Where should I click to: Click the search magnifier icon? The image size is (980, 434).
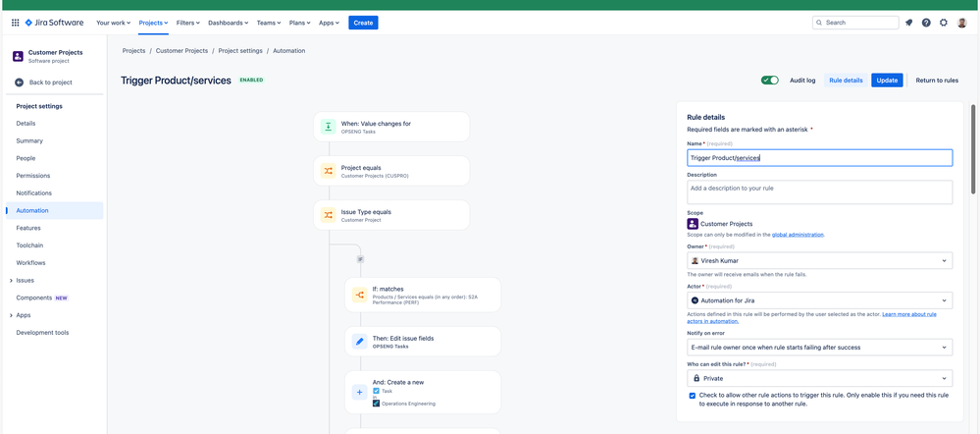tap(819, 23)
